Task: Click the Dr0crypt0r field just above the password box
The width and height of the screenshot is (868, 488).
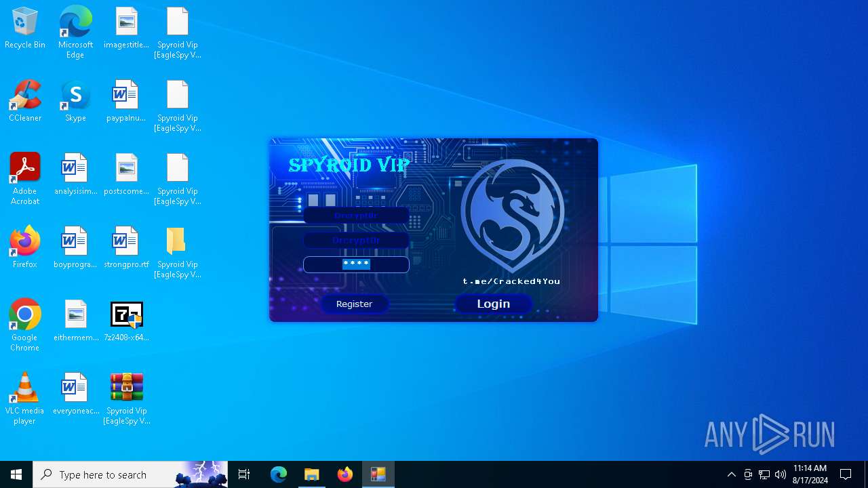Action: coord(356,241)
